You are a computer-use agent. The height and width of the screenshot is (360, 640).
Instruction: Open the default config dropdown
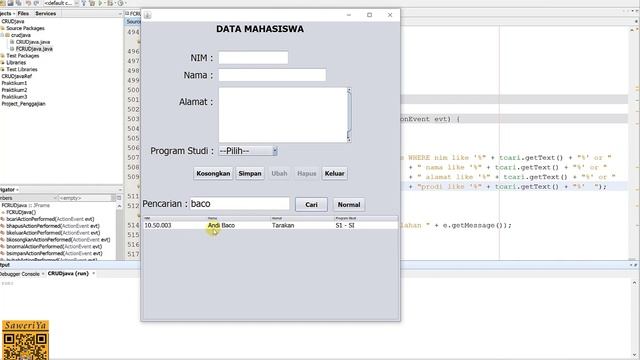point(60,2)
